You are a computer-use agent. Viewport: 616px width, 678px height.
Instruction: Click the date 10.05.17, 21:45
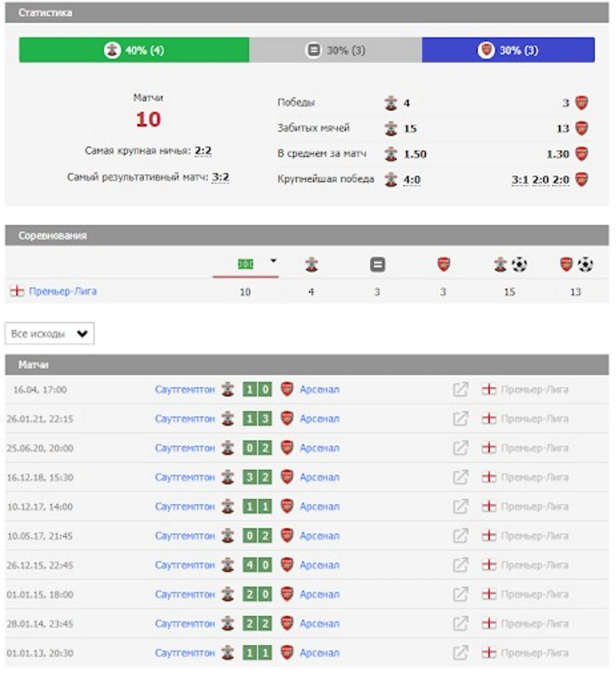click(40, 536)
